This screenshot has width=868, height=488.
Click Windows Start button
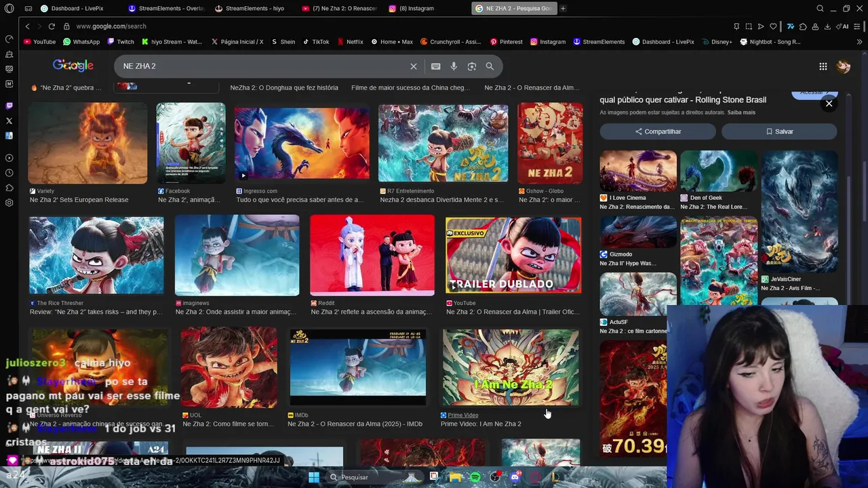(314, 477)
